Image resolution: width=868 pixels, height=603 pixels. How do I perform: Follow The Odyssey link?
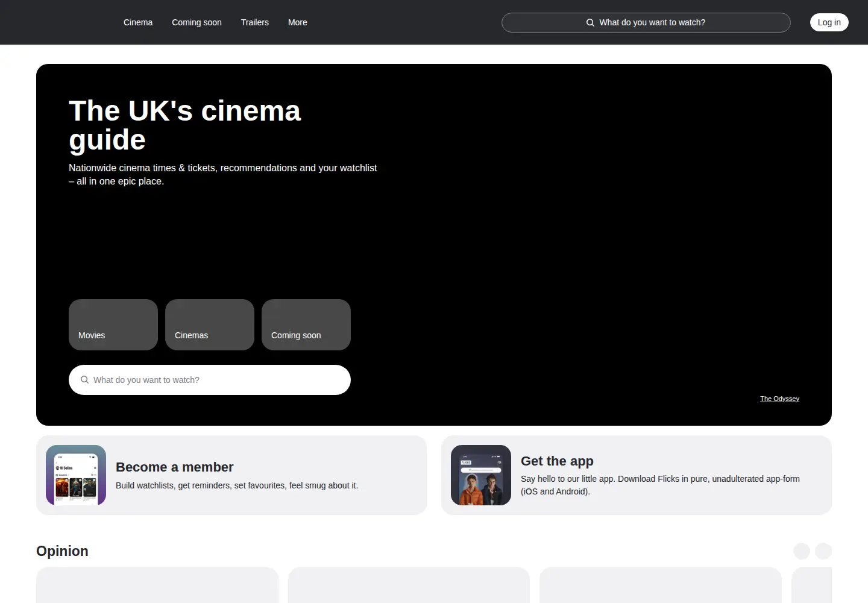tap(779, 399)
